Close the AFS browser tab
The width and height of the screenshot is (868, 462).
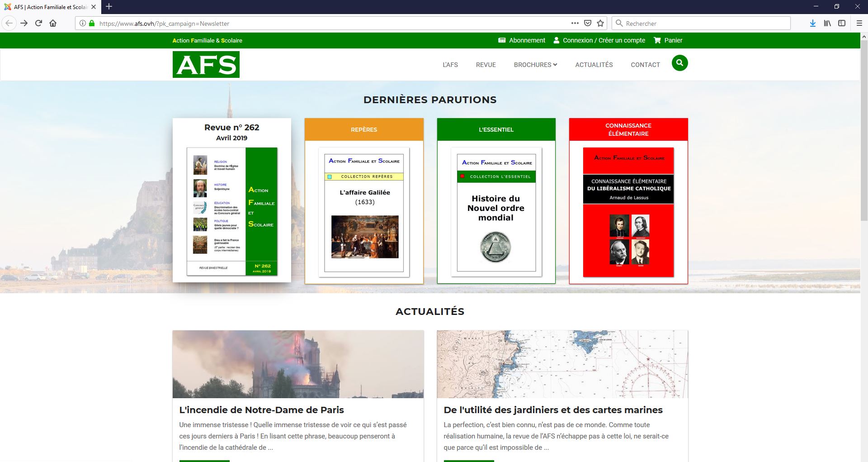click(x=94, y=7)
